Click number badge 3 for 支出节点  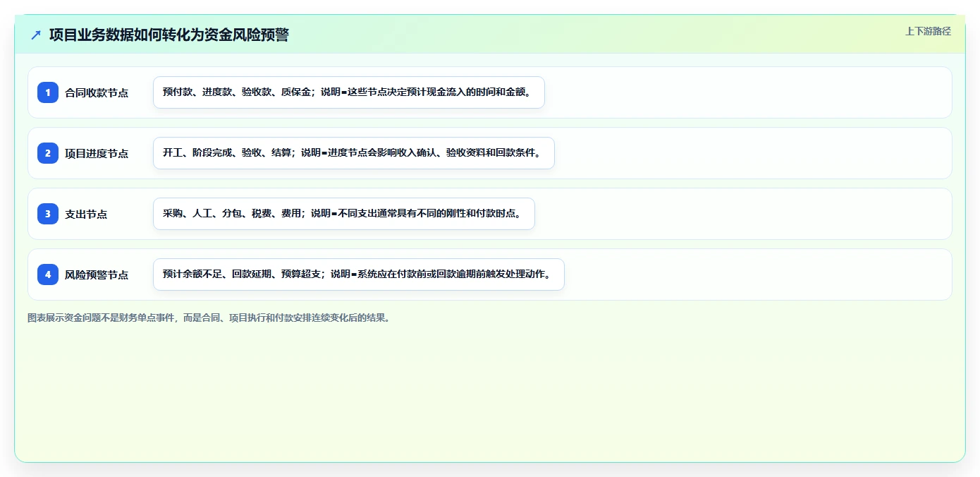coord(48,214)
